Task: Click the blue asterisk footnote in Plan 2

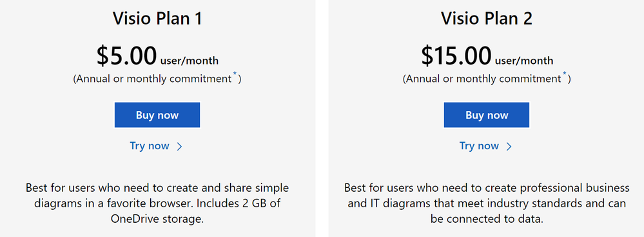Action: click(564, 74)
